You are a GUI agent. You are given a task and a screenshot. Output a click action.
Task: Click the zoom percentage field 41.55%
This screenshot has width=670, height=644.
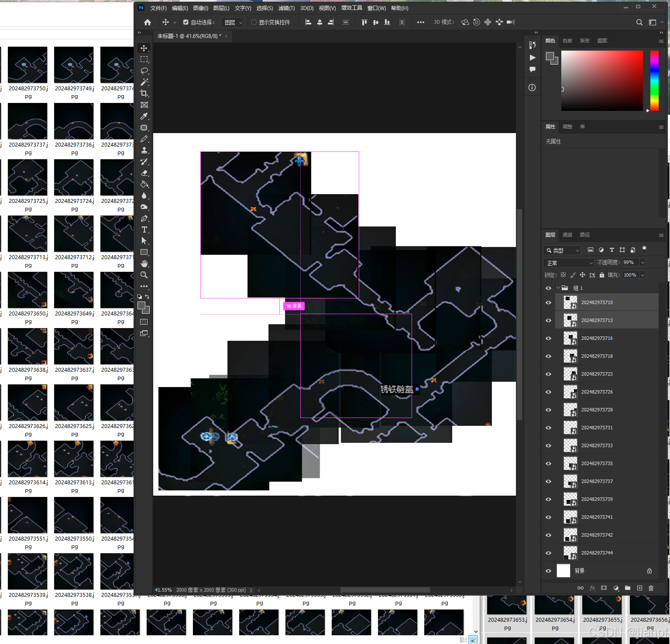[163, 590]
